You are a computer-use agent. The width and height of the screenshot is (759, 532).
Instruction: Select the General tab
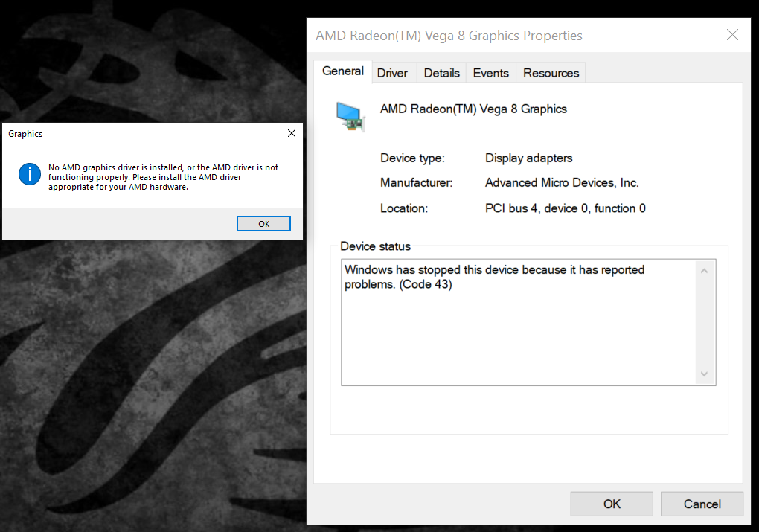click(343, 71)
